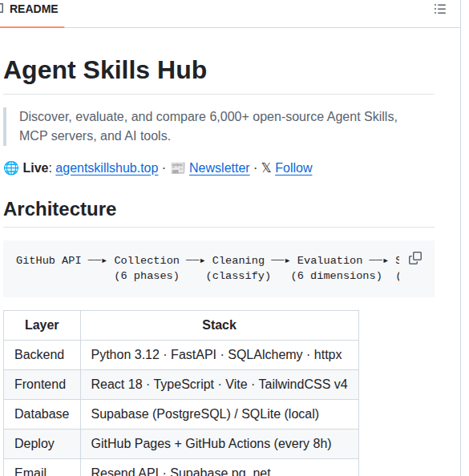The height and width of the screenshot is (476, 469).
Task: Click 'Collection' in the code block
Action: [x=147, y=260]
